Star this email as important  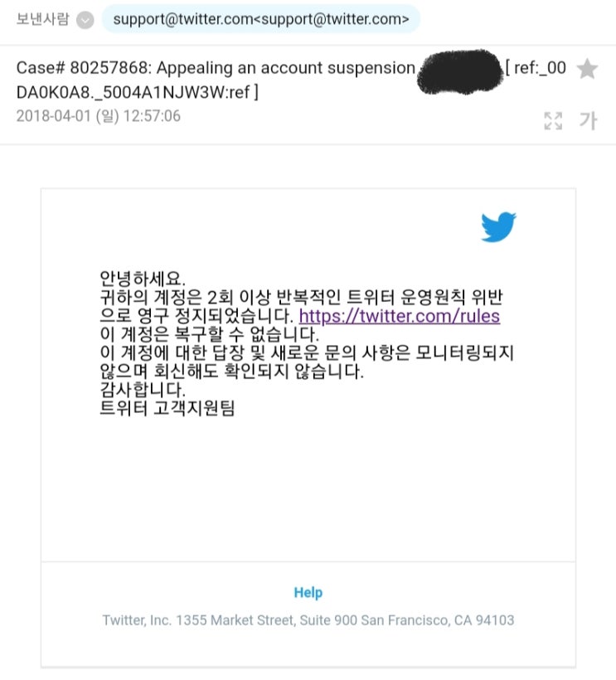(x=587, y=69)
